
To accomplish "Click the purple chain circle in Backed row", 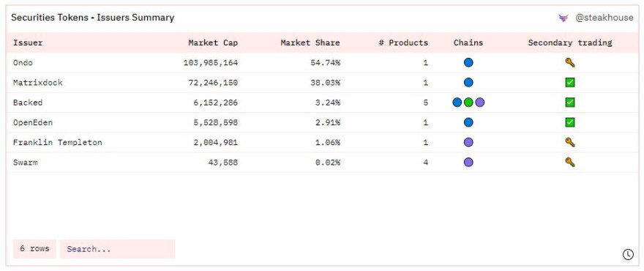I will click(x=480, y=103).
